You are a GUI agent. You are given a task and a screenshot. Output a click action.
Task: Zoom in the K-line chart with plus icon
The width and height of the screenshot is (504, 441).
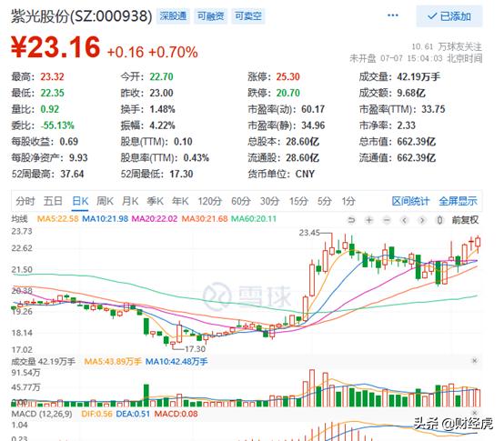pyautogui.click(x=369, y=220)
